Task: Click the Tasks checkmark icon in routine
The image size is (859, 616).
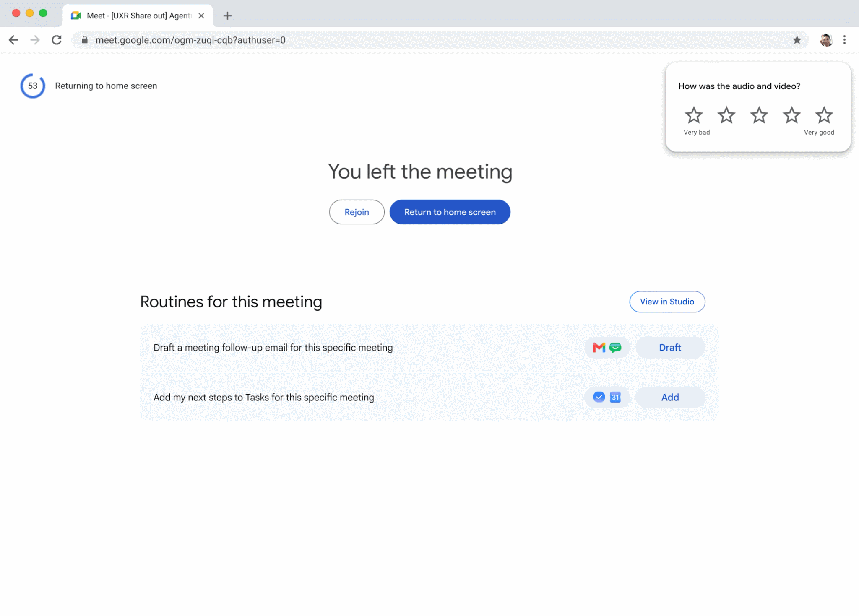Action: (599, 397)
